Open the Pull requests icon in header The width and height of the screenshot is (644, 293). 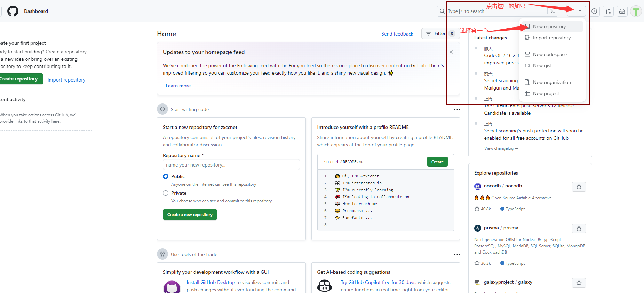[608, 11]
